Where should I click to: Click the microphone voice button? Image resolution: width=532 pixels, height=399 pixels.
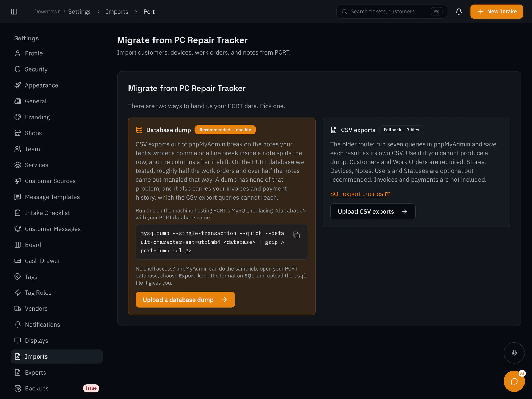pyautogui.click(x=514, y=353)
